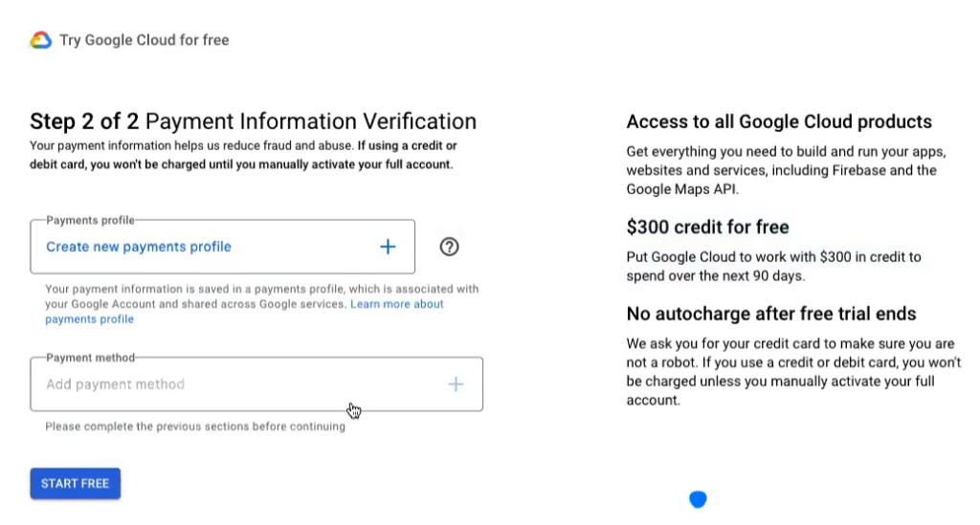
Task: Click the Google Cloud logo icon
Action: [40, 40]
